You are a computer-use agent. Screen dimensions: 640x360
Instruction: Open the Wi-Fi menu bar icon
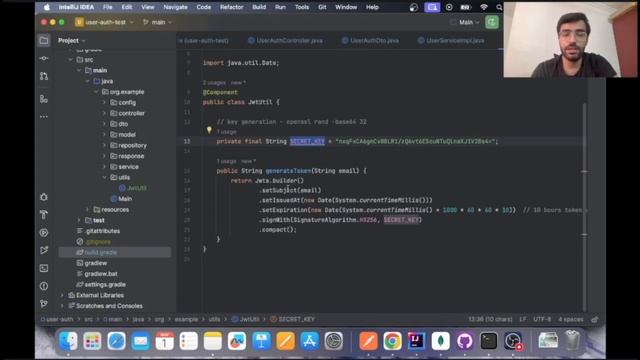tap(484, 7)
